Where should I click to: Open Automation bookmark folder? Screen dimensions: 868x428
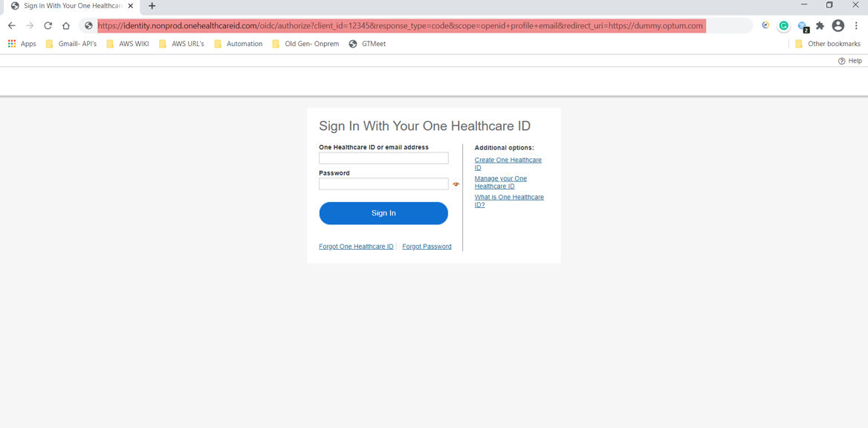pyautogui.click(x=238, y=44)
